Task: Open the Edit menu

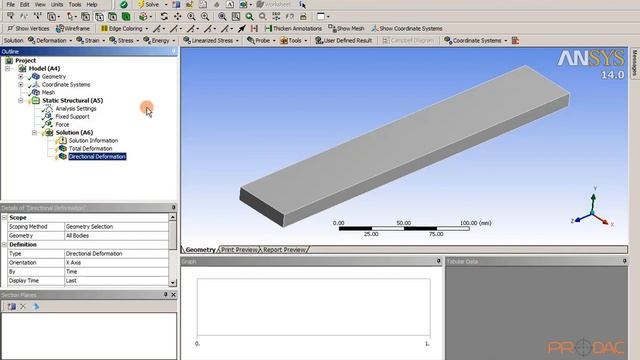Action: (24, 4)
